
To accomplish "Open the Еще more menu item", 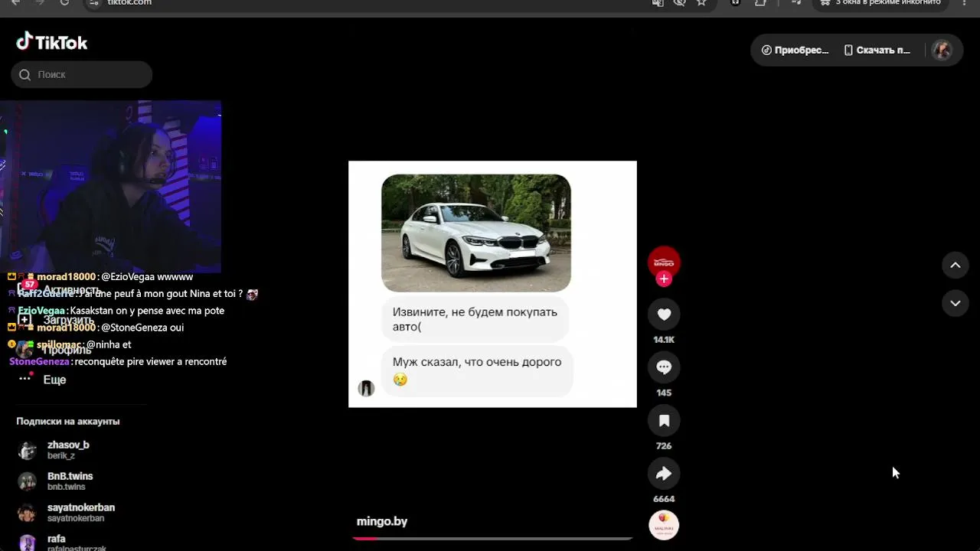I will click(x=43, y=380).
